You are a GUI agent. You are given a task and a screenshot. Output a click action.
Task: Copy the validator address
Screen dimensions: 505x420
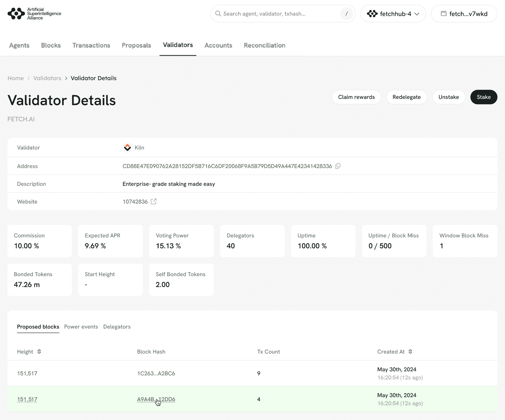(338, 166)
